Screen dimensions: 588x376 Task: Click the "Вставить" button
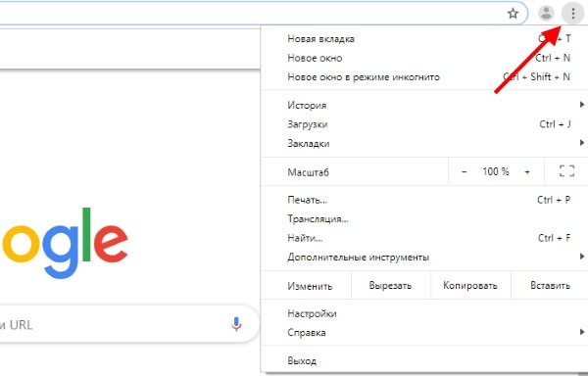coord(550,285)
